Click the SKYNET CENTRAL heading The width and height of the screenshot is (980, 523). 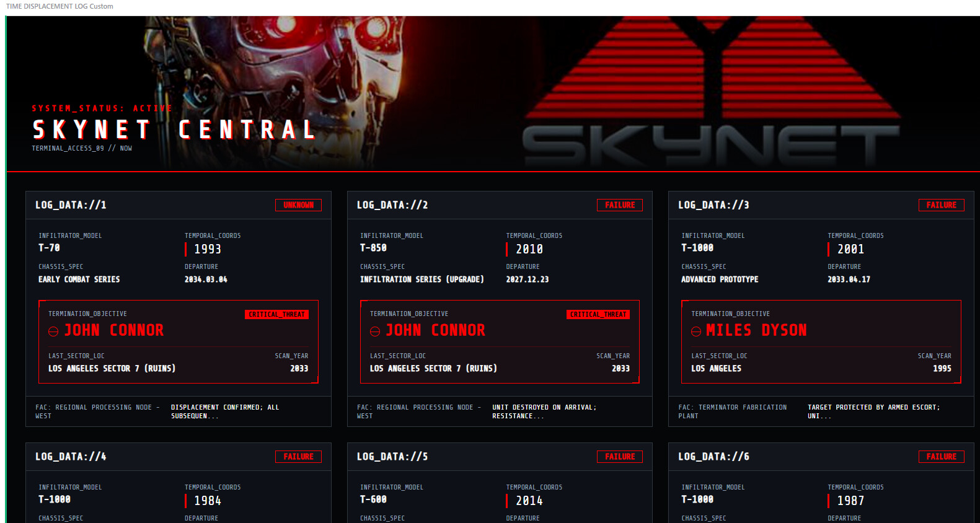click(x=174, y=130)
